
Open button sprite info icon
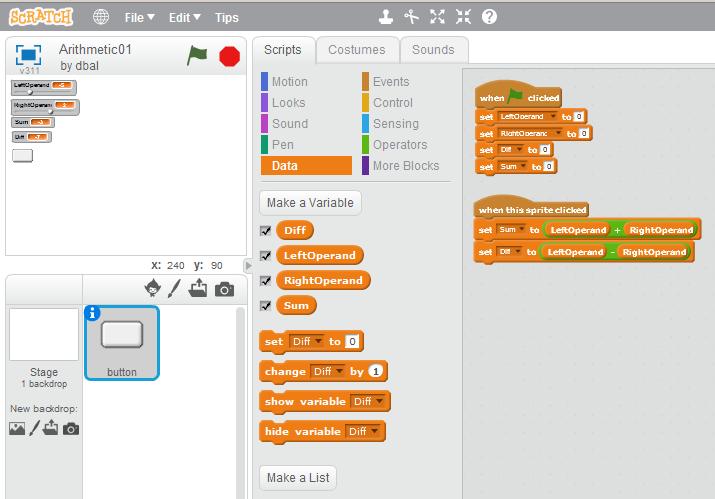[x=92, y=313]
